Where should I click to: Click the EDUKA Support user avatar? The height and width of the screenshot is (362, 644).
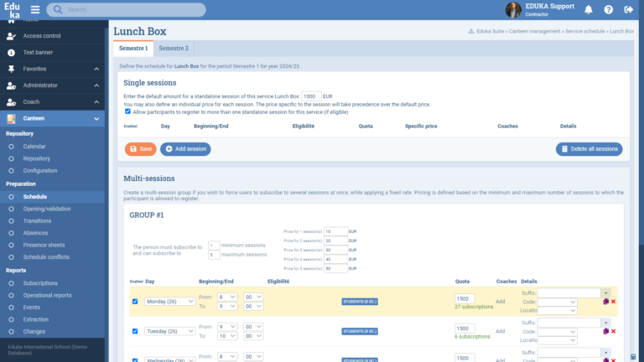[x=513, y=10]
